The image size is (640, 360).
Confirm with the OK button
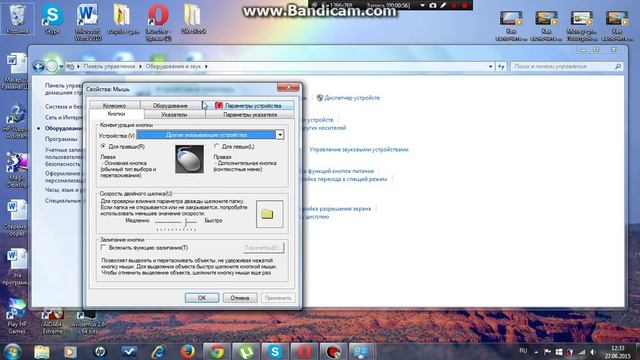[x=202, y=298]
